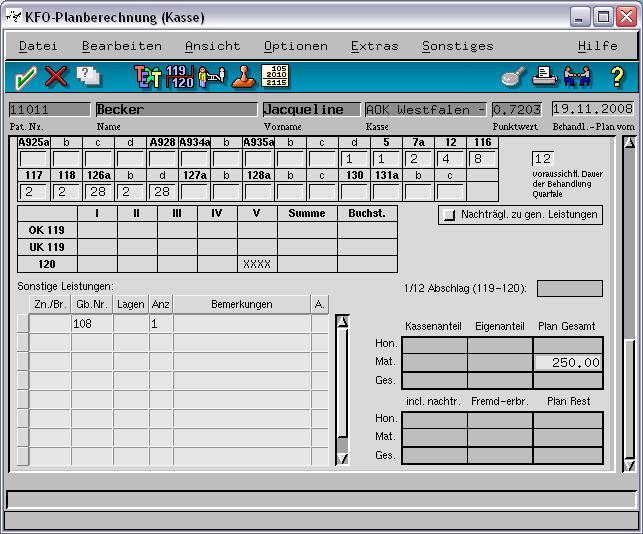The width and height of the screenshot is (643, 534).
Task: Select the UK 119 column I cell
Action: [x=97, y=247]
